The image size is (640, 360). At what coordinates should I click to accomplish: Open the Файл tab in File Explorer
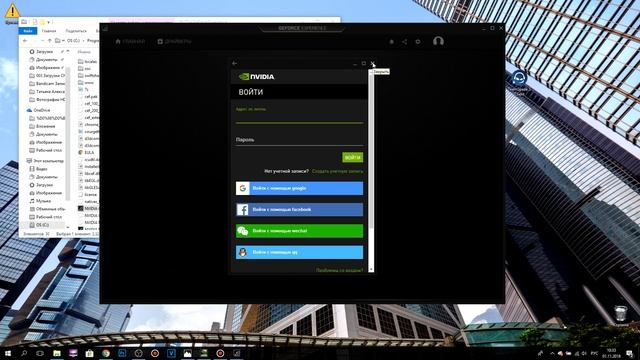[28, 31]
